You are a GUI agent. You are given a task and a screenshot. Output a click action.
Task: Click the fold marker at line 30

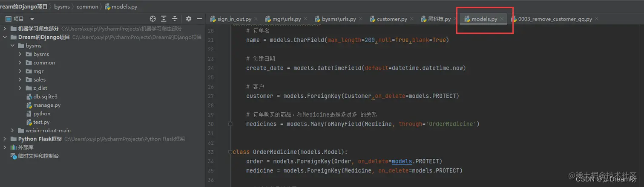tap(230, 124)
